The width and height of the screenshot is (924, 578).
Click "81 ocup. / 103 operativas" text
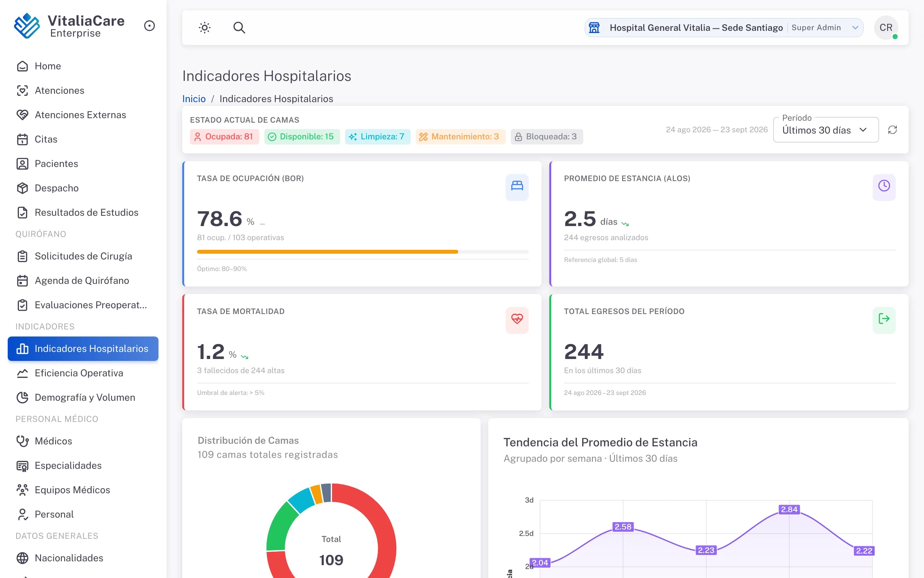(241, 237)
